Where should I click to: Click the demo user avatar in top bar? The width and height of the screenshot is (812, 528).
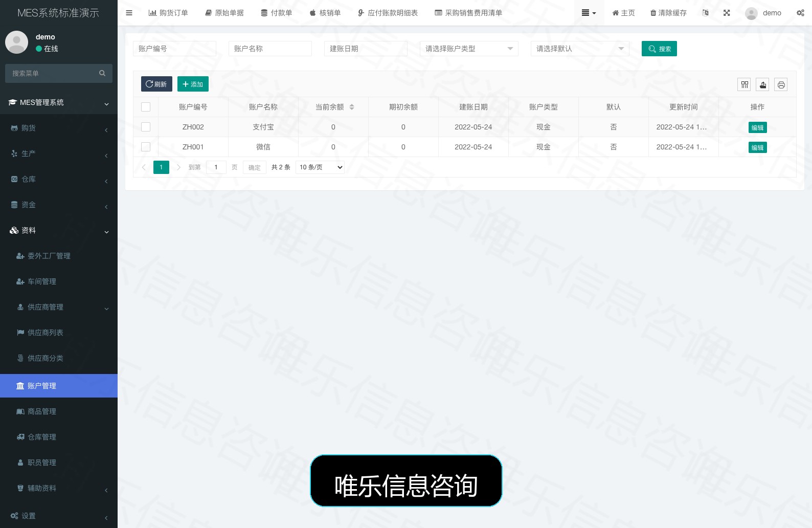pos(751,13)
